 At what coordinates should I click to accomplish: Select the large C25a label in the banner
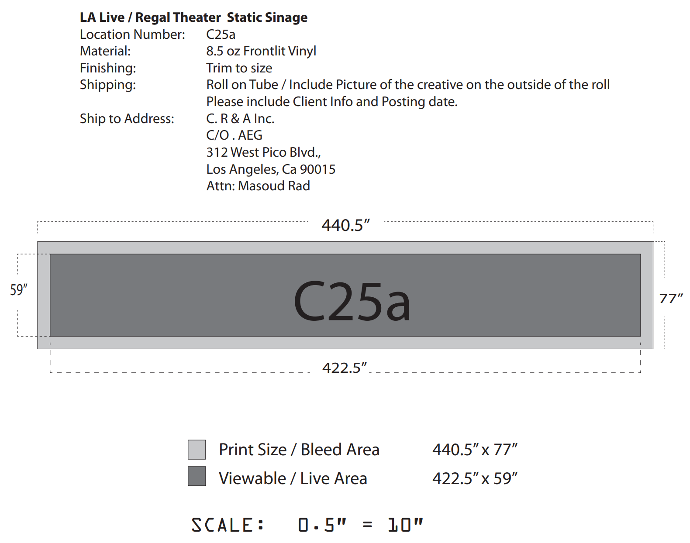pos(352,301)
